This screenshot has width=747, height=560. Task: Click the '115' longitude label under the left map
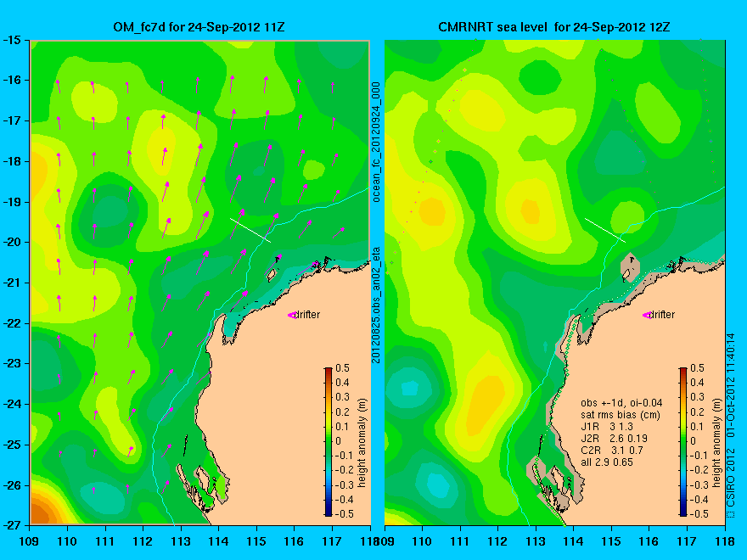pyautogui.click(x=256, y=541)
